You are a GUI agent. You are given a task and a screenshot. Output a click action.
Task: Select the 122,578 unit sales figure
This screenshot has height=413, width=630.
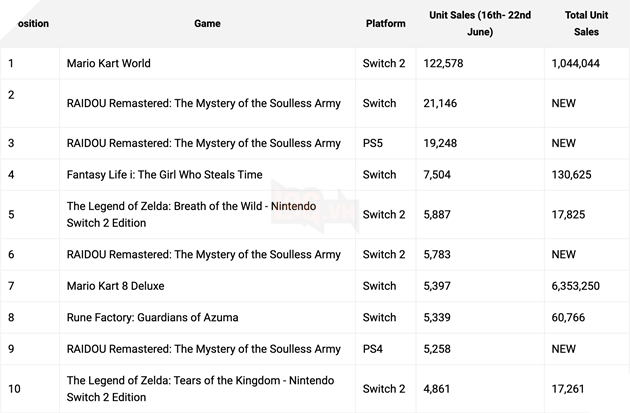452,63
